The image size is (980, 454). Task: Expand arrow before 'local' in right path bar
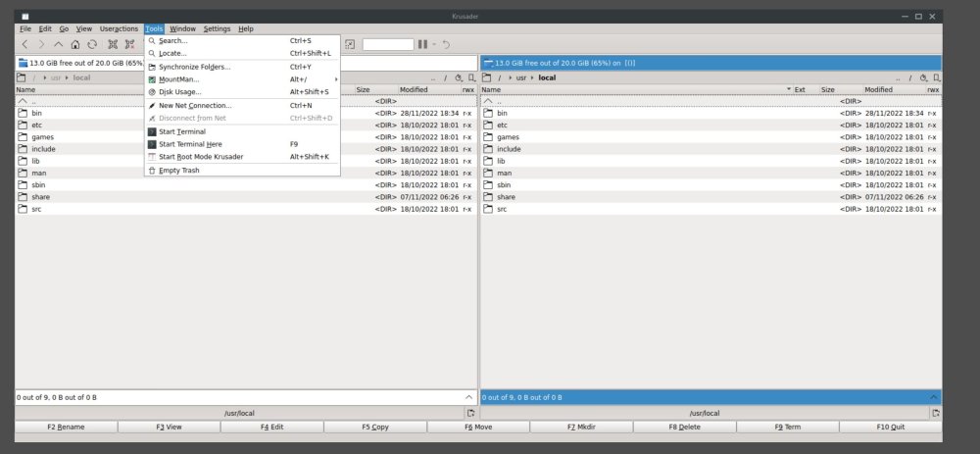pyautogui.click(x=532, y=78)
